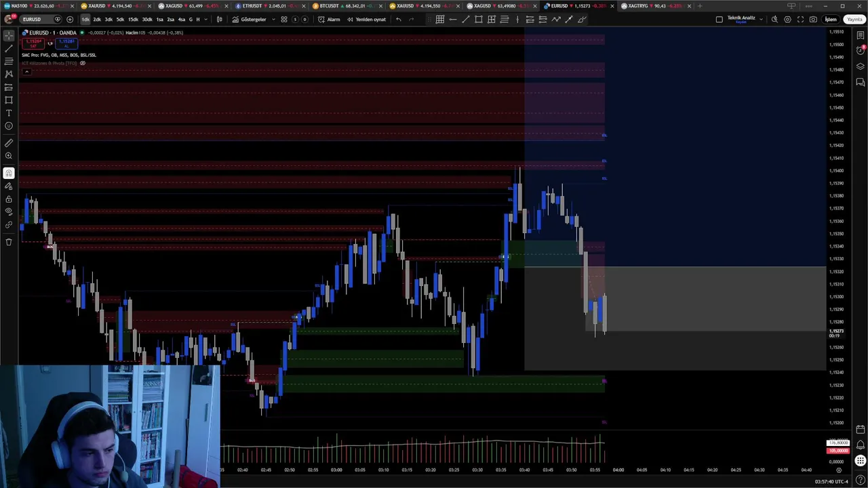
Task: Select the brush tool in favorites toolbar
Action: click(x=581, y=19)
